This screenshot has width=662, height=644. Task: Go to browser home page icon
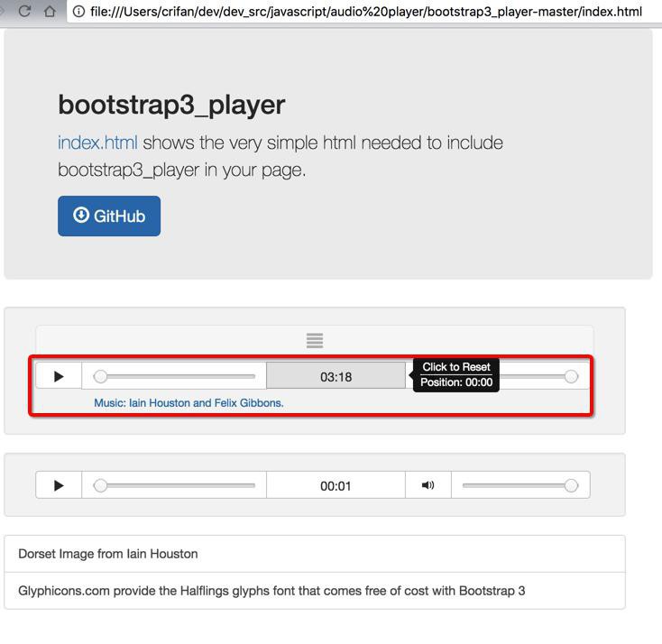click(50, 11)
